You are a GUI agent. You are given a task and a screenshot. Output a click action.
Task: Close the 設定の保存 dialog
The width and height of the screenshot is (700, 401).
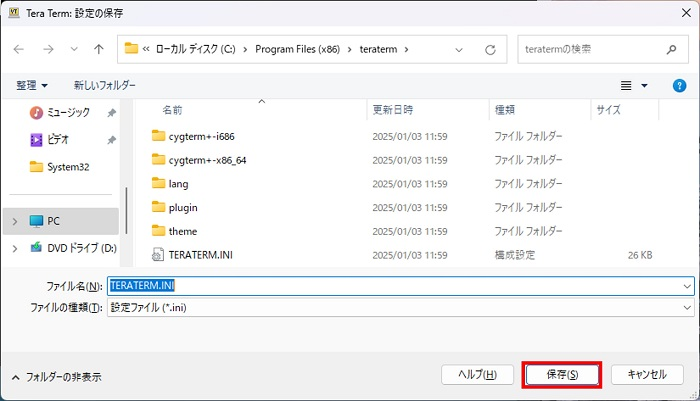click(686, 13)
